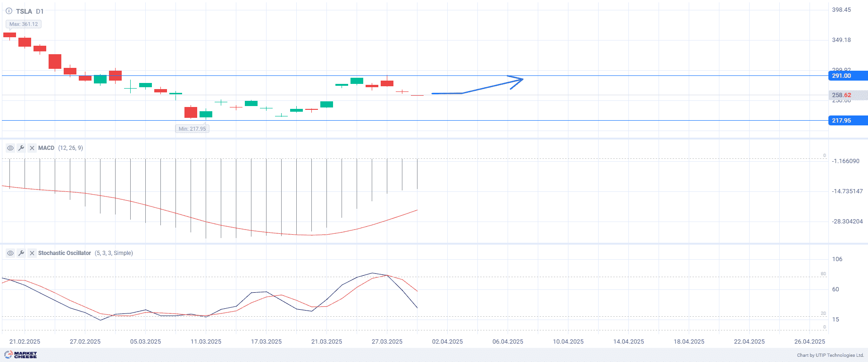Click the -1.166090 MACD axis value
The image size is (868, 362).
pos(846,161)
